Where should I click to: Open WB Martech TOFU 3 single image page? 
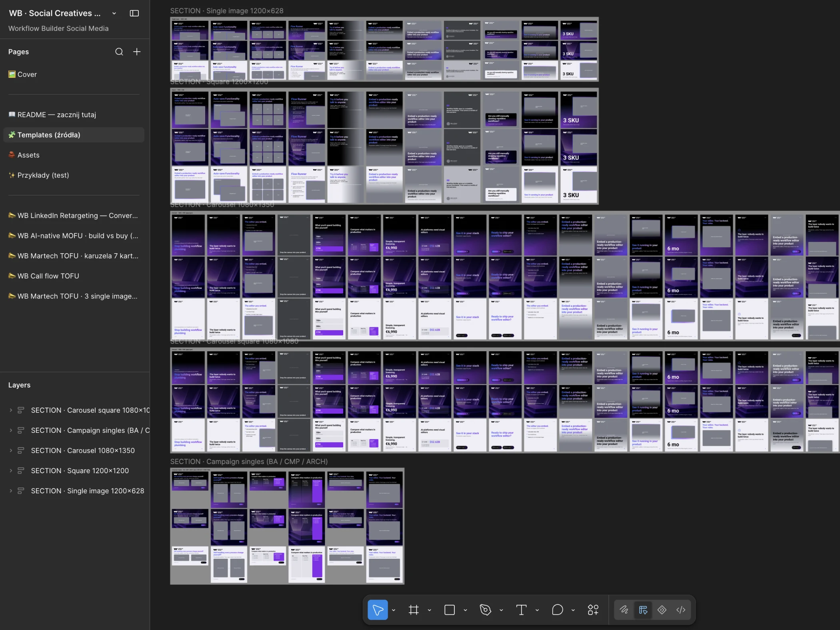coord(74,296)
